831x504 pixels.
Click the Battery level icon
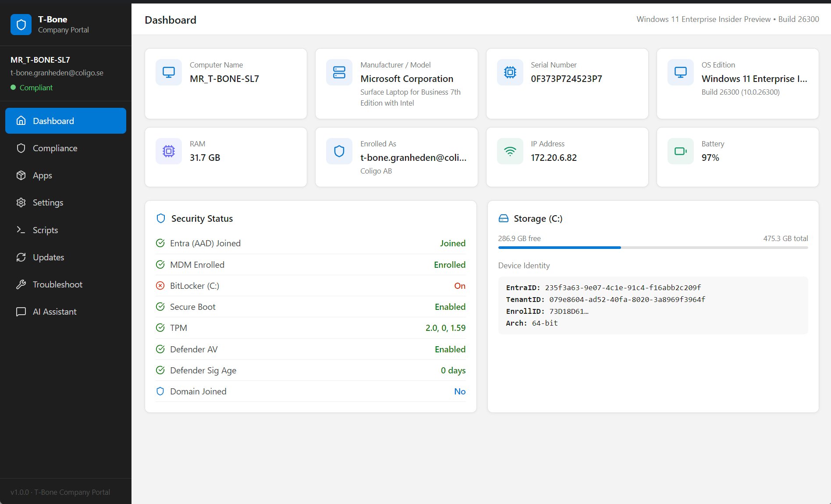[680, 151]
